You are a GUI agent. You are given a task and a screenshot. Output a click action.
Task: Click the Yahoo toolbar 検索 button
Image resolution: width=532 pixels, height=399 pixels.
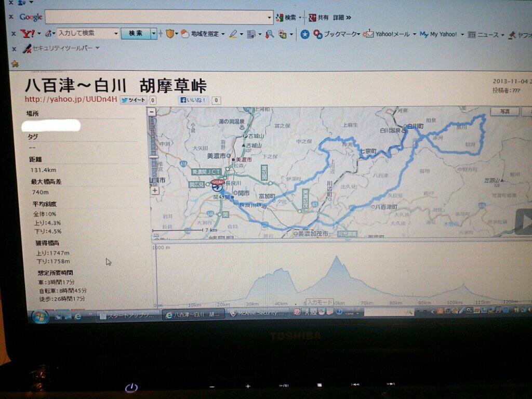(x=136, y=33)
